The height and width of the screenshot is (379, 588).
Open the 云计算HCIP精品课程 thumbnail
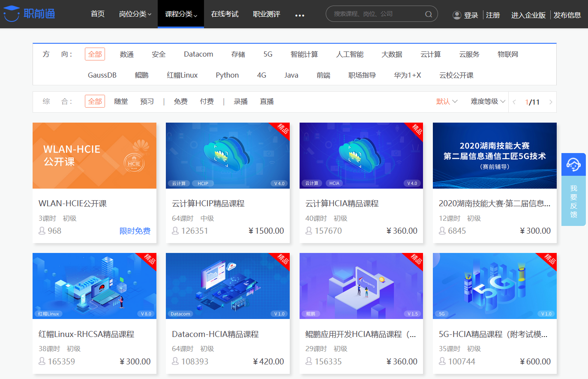[x=228, y=156]
